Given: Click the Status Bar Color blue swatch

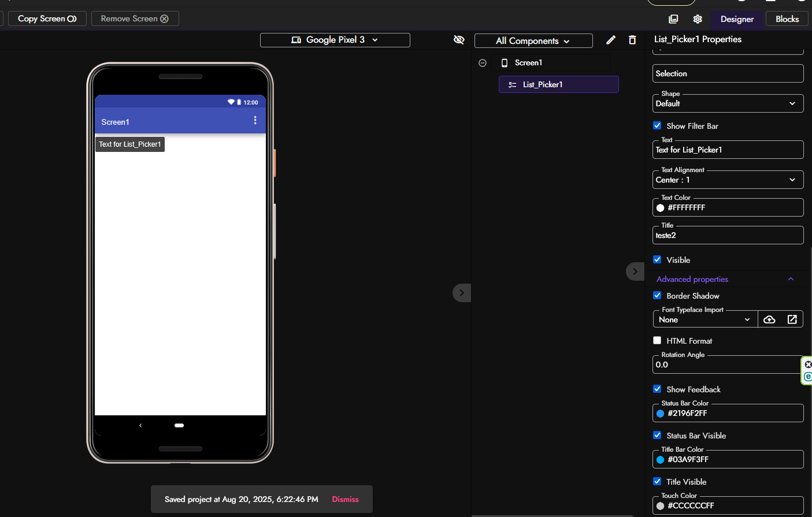Looking at the screenshot, I should click(x=661, y=414).
